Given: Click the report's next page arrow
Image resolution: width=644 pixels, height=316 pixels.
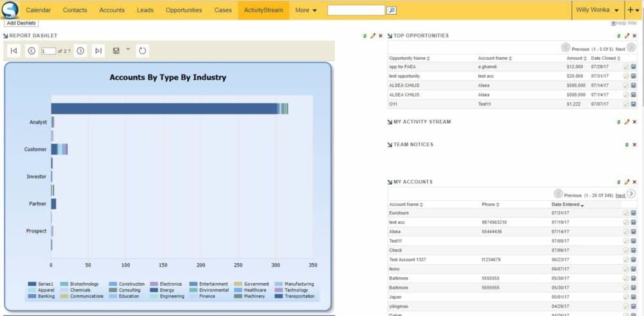Looking at the screenshot, I should (80, 51).
